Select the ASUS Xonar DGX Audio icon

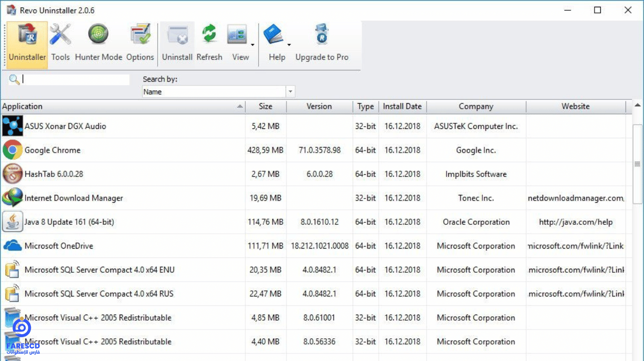point(12,126)
